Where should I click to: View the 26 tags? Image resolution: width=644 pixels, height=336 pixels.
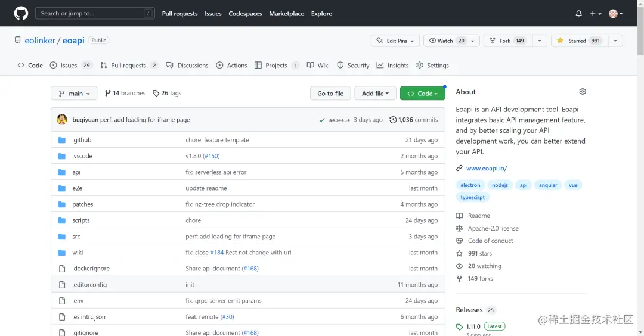[167, 93]
